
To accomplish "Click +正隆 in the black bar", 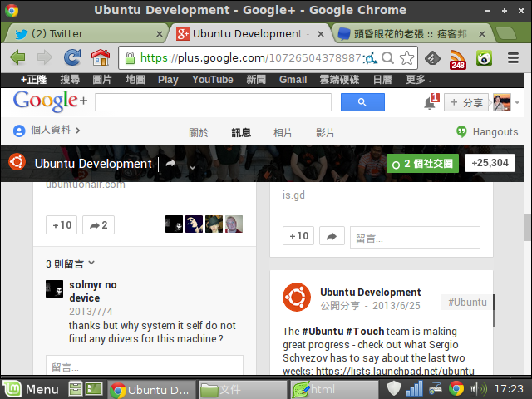I will click(x=33, y=80).
